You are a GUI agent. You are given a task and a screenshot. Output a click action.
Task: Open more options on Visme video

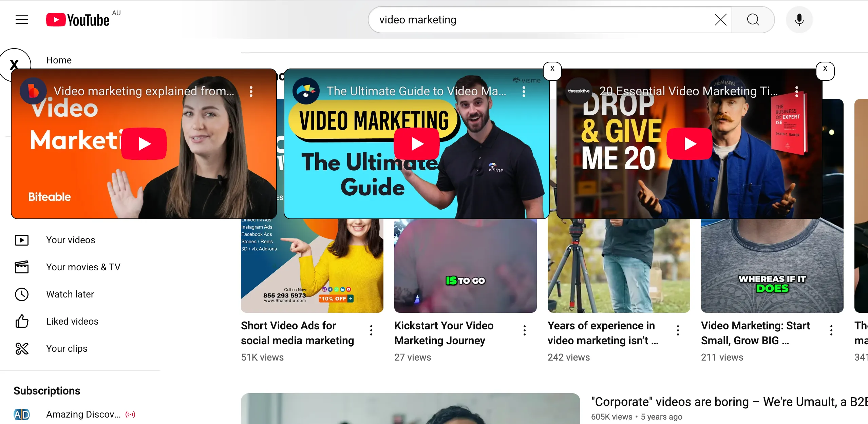coord(524,91)
